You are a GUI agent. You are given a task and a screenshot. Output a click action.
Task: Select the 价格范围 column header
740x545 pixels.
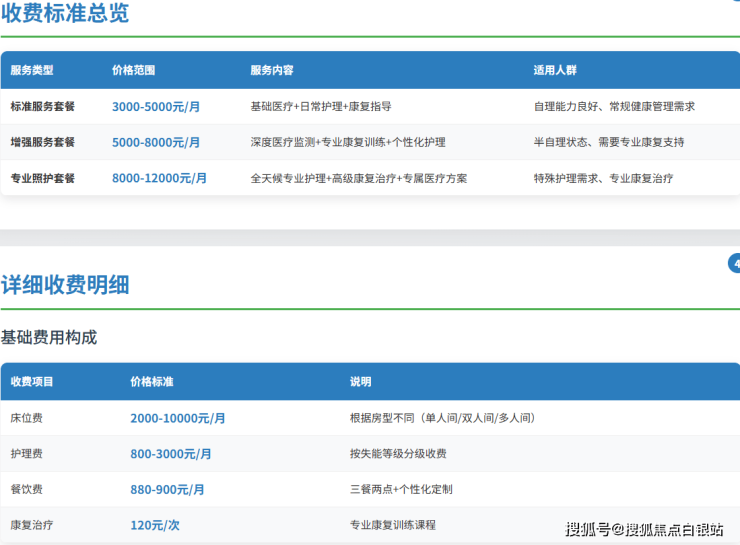[133, 71]
